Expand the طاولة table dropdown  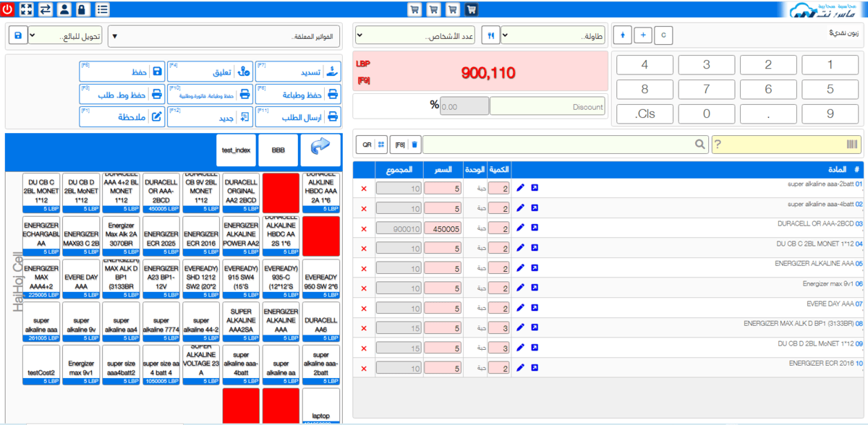click(555, 35)
